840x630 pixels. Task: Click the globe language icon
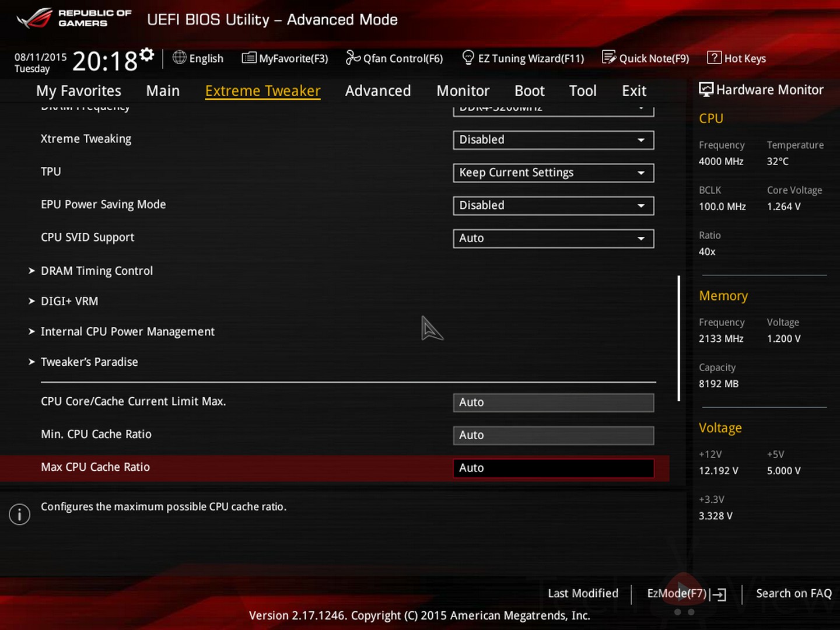[x=180, y=57]
